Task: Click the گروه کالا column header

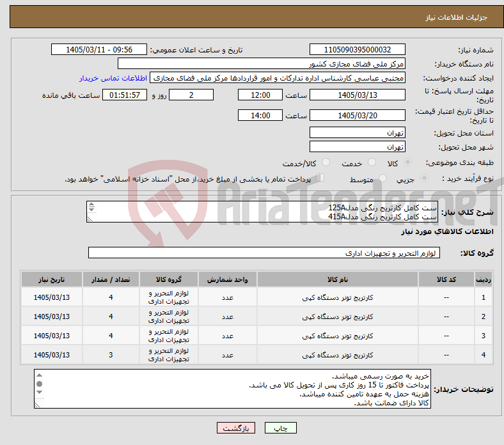Action: [x=169, y=279]
